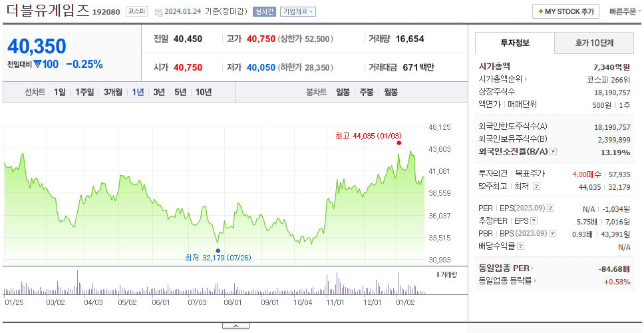Open the 동일업종 PER link
This screenshot has width=644, height=333.
coord(504,268)
